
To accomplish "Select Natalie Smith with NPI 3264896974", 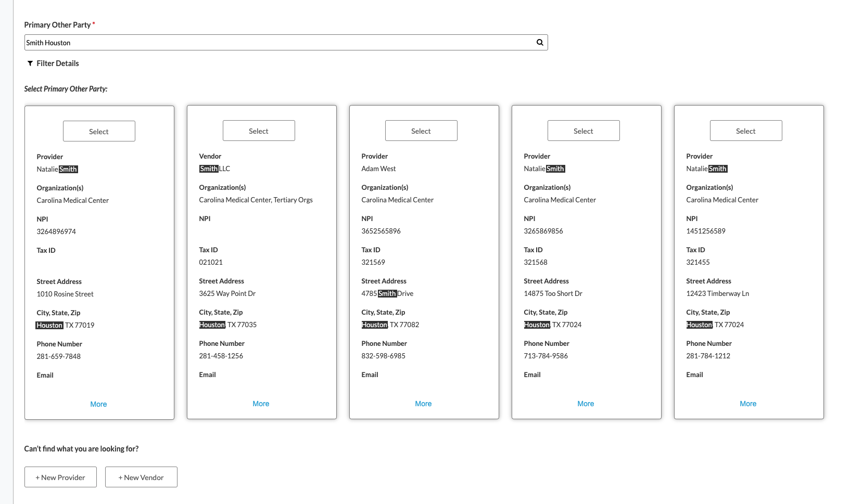I will coord(99,131).
